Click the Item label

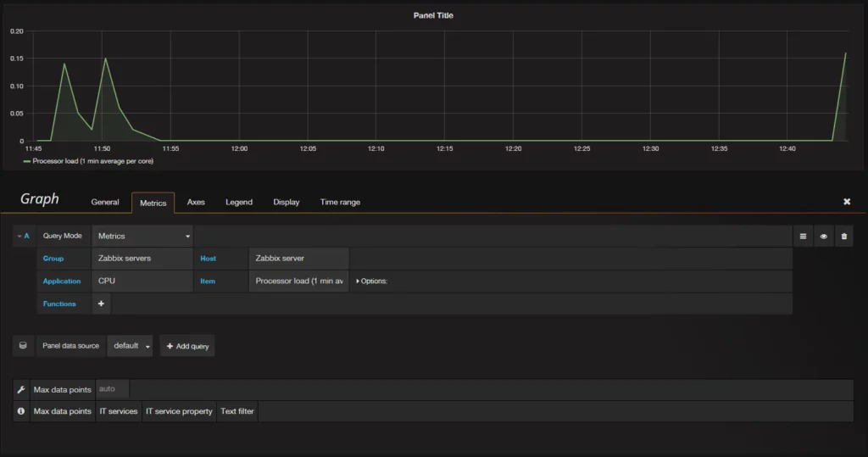click(208, 281)
